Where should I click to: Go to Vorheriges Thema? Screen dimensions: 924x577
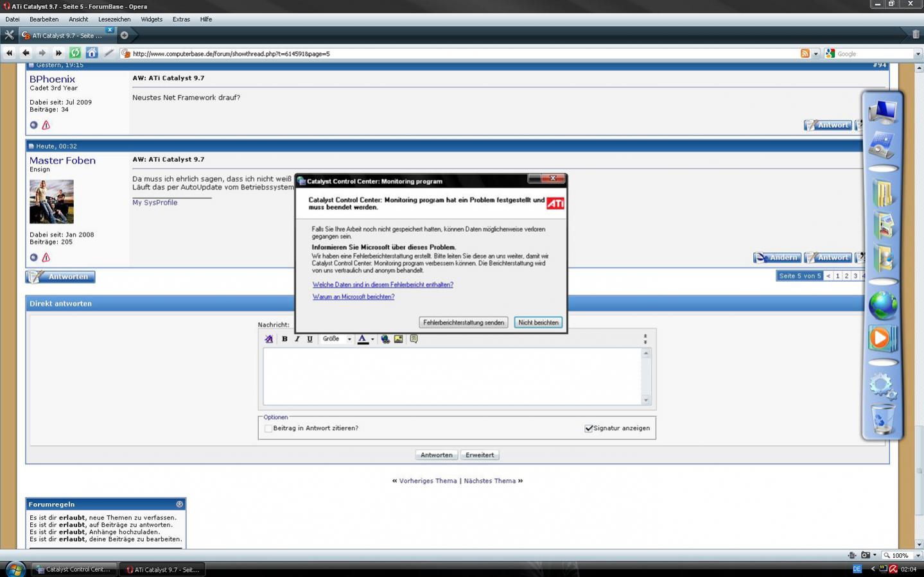pos(428,481)
